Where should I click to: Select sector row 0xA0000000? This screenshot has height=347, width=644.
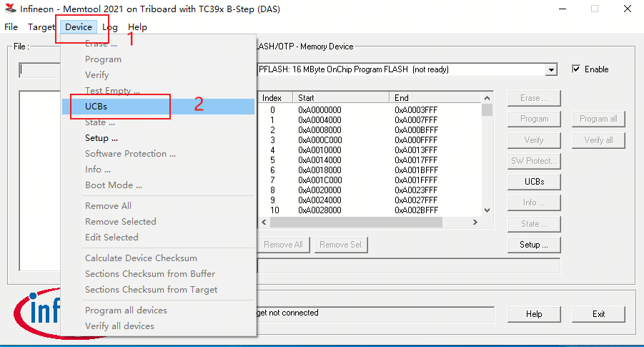click(370, 110)
